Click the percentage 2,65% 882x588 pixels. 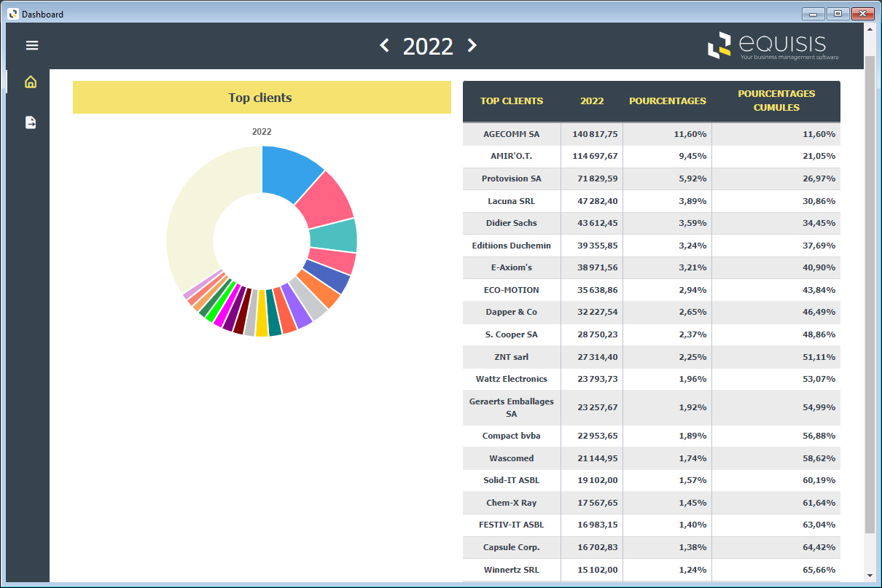point(692,313)
